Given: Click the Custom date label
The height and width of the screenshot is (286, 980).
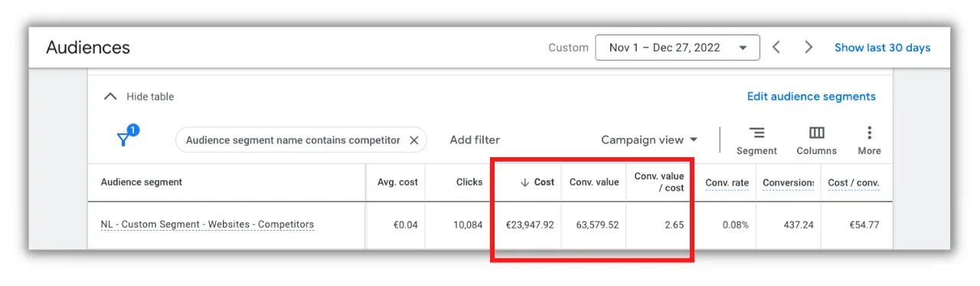Looking at the screenshot, I should pos(568,48).
